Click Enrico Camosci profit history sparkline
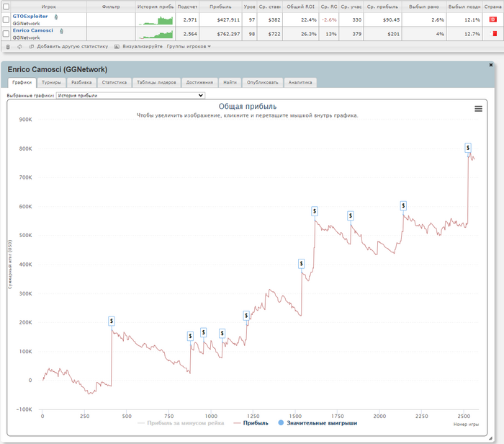 click(156, 35)
